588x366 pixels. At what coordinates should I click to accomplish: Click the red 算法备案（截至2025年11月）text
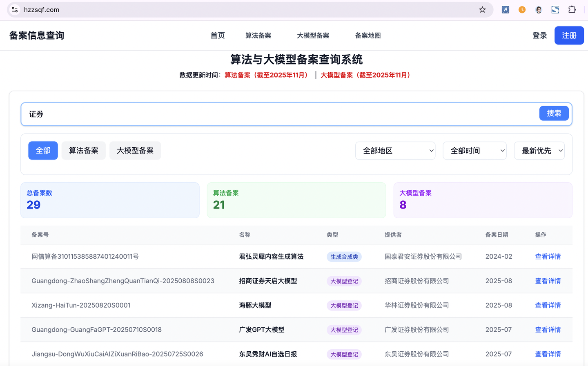(x=267, y=75)
